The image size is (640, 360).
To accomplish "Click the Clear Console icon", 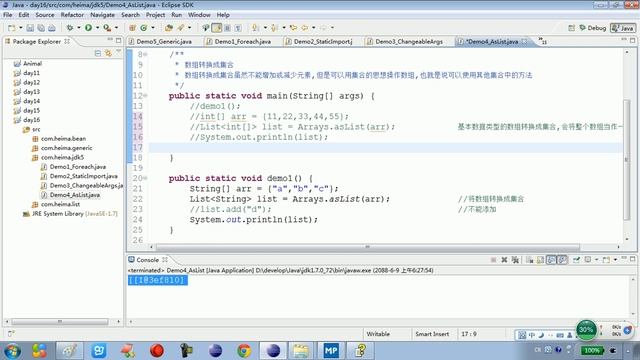I will coord(529,260).
